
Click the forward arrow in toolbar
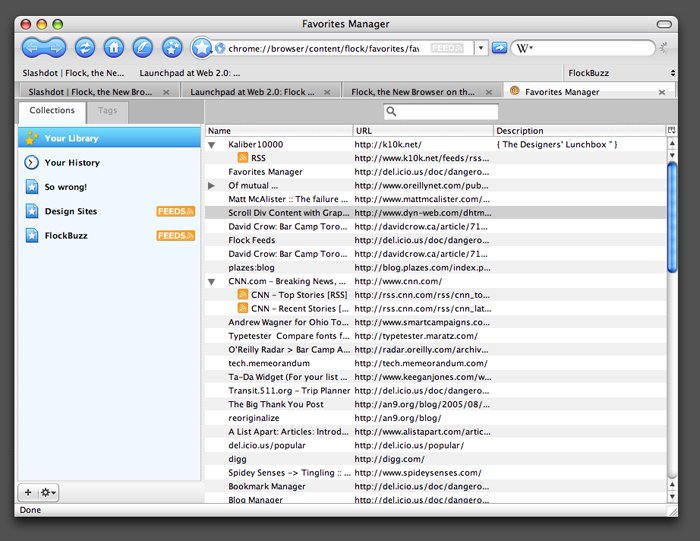point(55,48)
